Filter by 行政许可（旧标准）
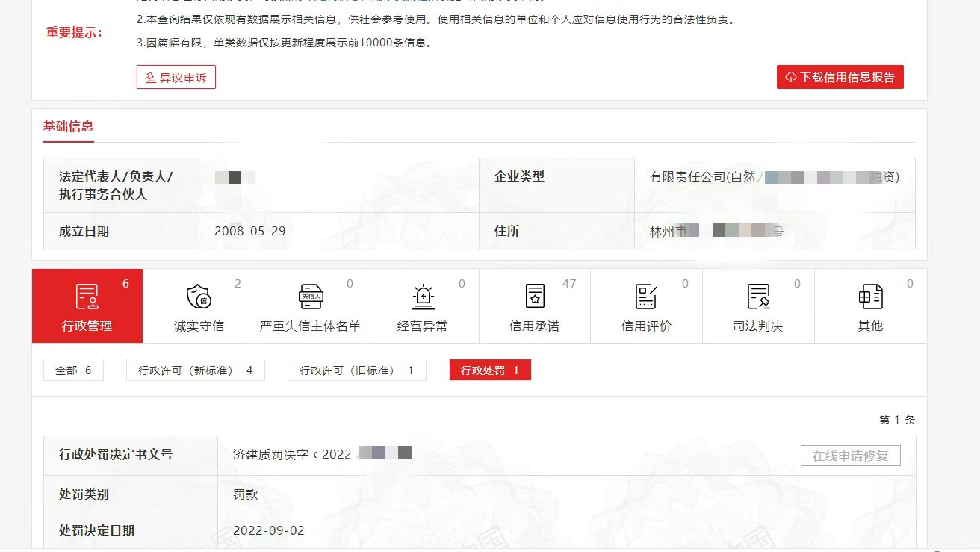980x552 pixels. (356, 370)
